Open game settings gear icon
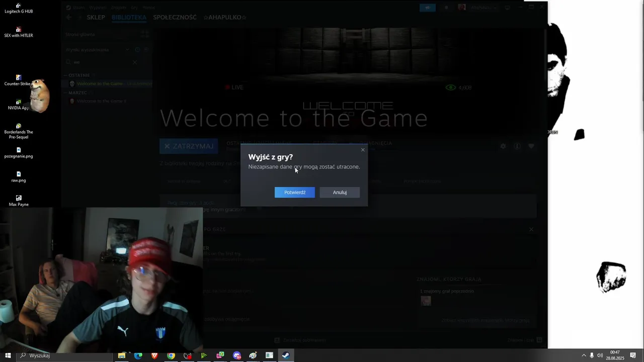The image size is (644, 362). click(503, 146)
